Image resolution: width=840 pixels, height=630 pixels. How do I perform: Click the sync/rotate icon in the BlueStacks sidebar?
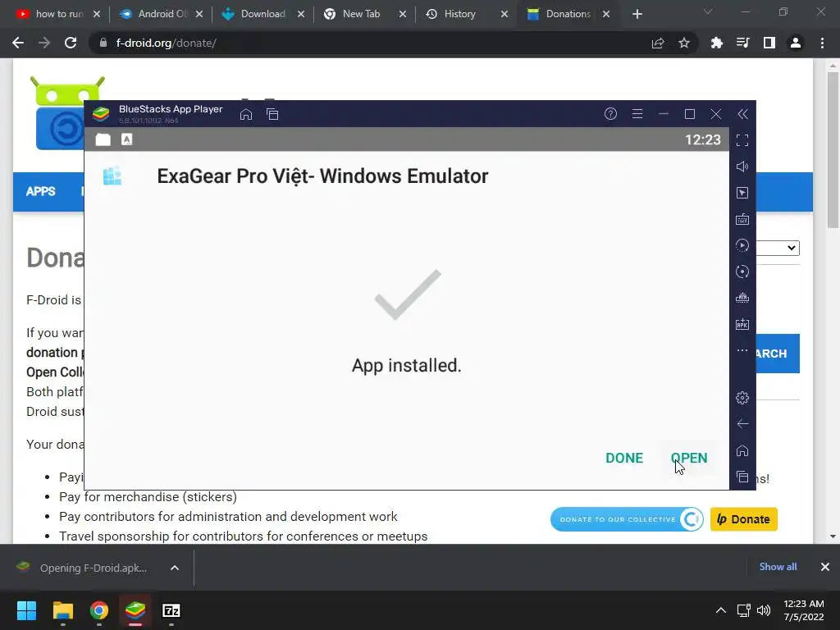742,272
